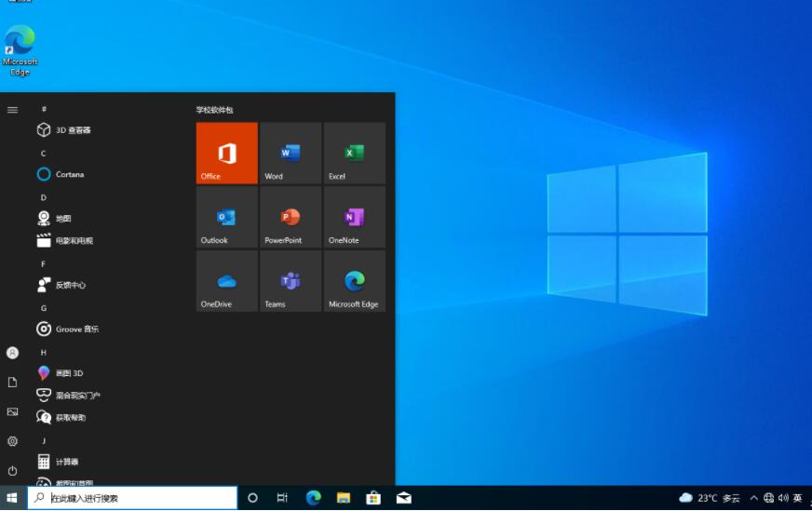Open the Outlook tile
This screenshot has width=812, height=511.
(x=227, y=217)
